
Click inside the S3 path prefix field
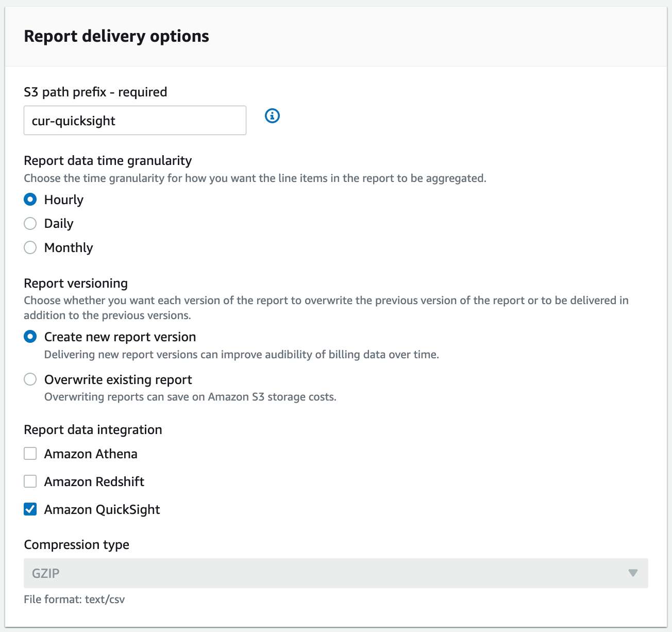pos(134,120)
